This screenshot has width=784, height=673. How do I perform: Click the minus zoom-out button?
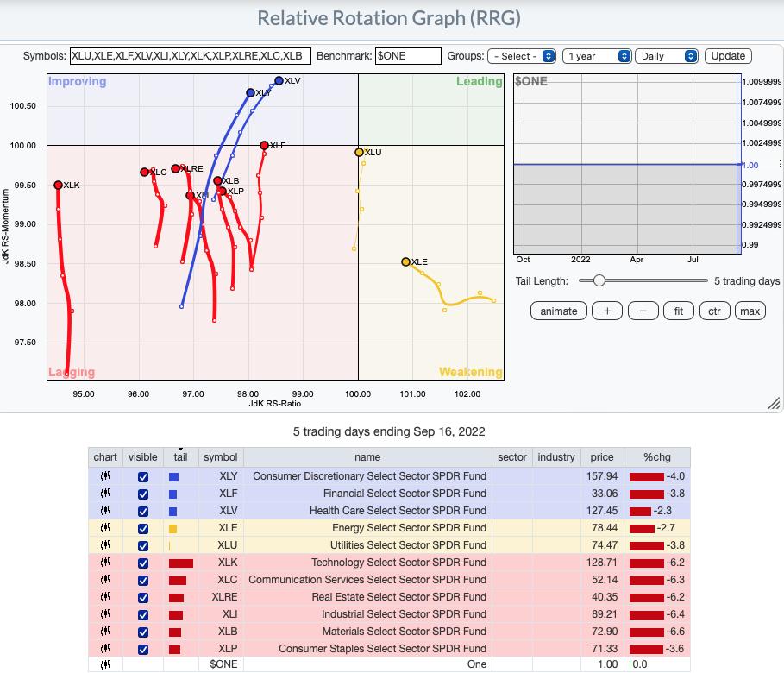tap(643, 311)
